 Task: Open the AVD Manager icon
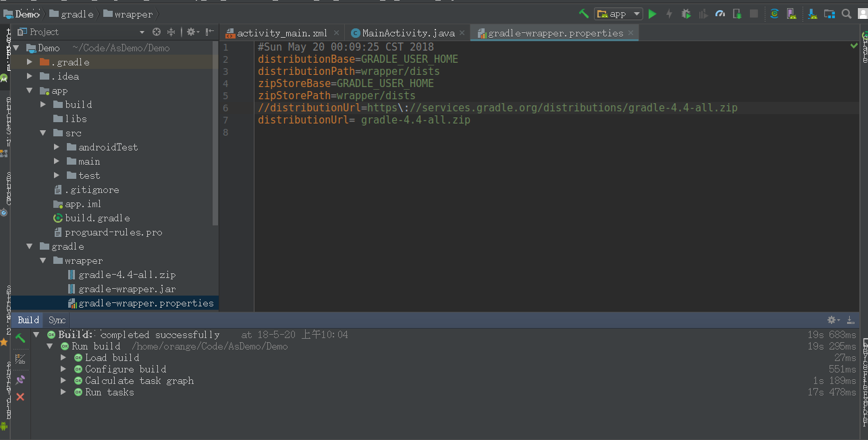790,13
